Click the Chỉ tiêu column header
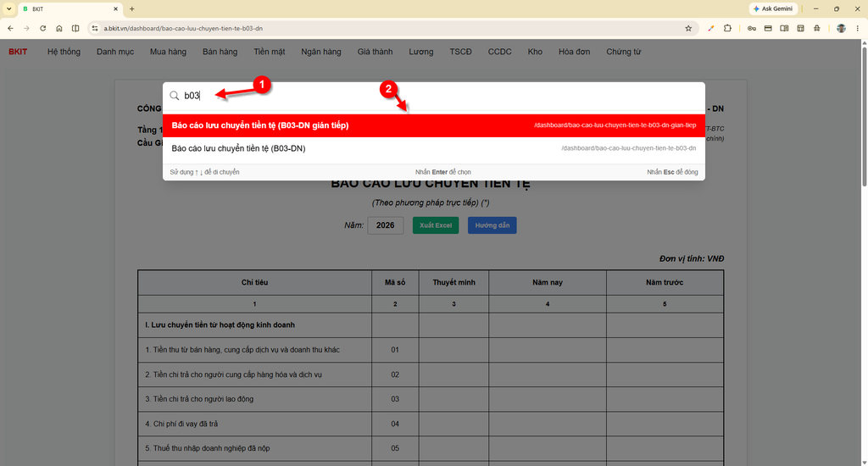 pos(254,282)
